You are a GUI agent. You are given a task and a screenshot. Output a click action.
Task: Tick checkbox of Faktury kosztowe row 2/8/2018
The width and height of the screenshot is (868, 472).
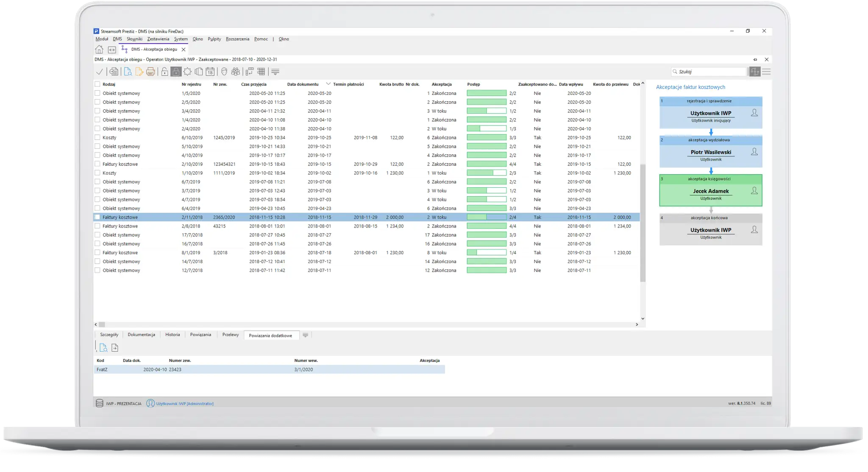click(x=97, y=226)
